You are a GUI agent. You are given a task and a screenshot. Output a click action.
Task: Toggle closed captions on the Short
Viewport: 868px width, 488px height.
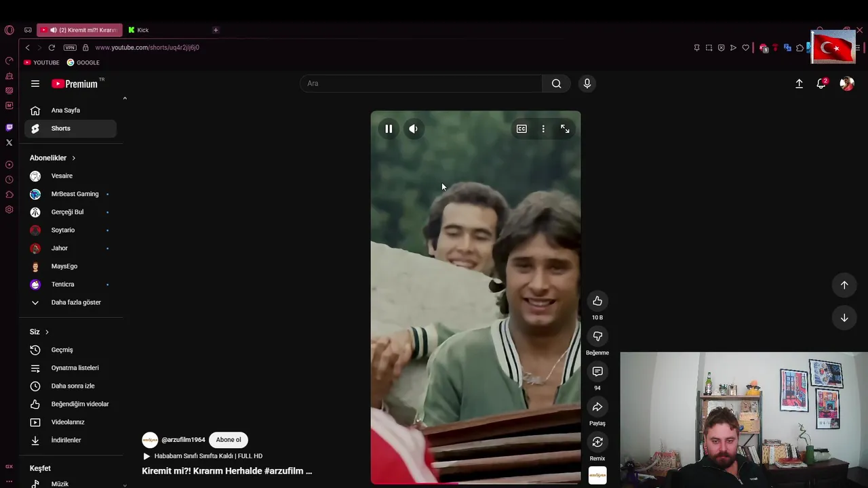(521, 129)
